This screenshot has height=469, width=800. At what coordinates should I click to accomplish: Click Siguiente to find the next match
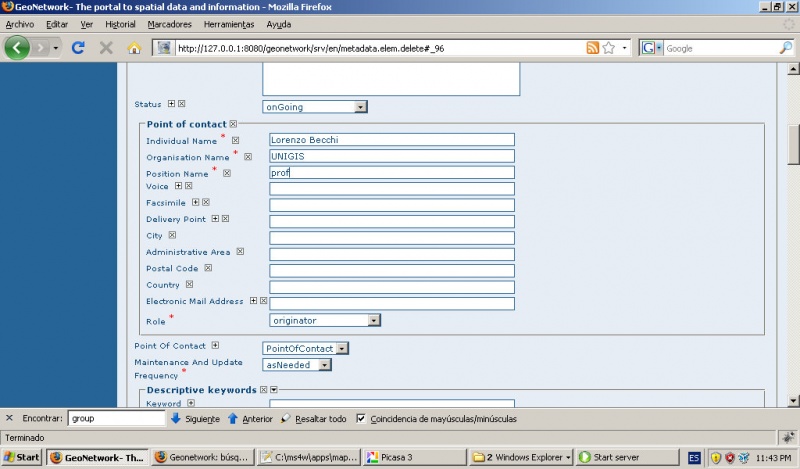pos(195,418)
